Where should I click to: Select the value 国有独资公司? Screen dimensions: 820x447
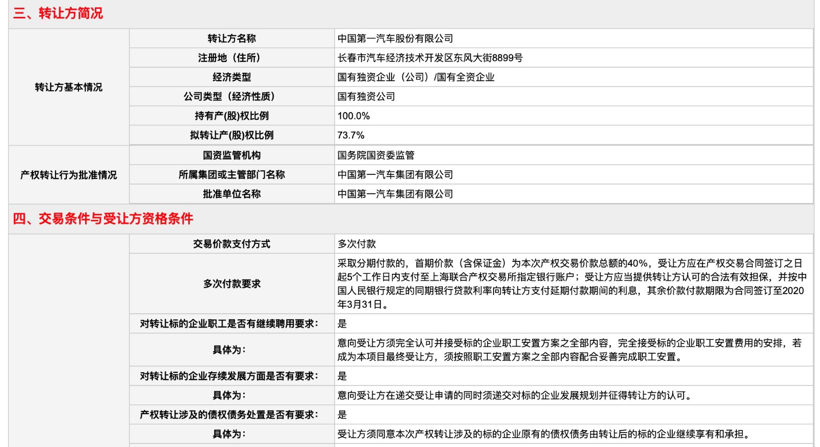click(366, 97)
